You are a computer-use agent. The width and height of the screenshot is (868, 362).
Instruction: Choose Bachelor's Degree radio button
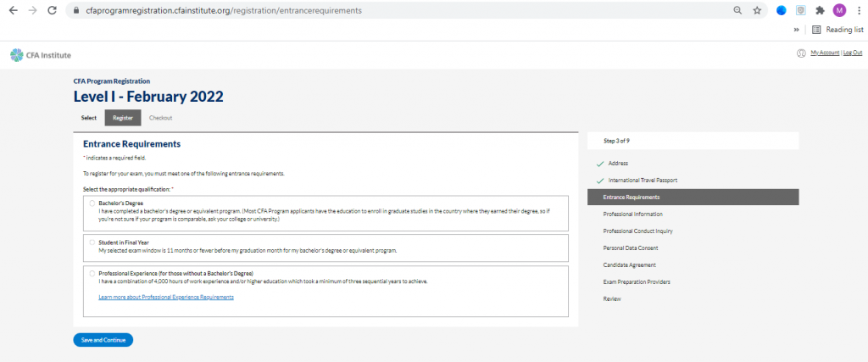tap(92, 203)
